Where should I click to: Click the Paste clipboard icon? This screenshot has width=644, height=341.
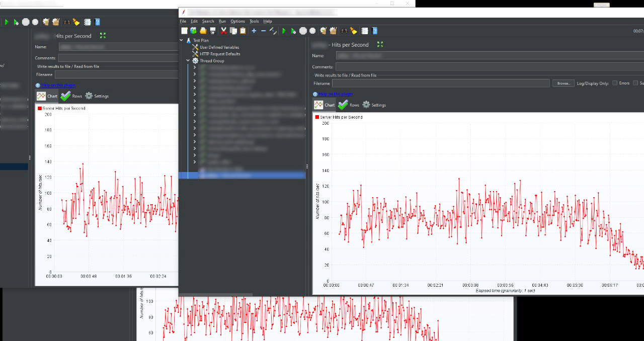(243, 31)
